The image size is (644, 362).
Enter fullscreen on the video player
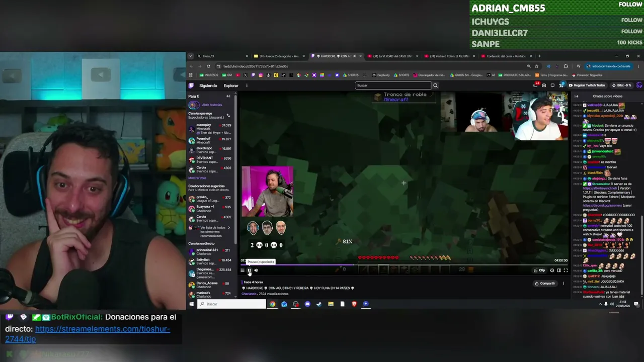[x=566, y=270]
